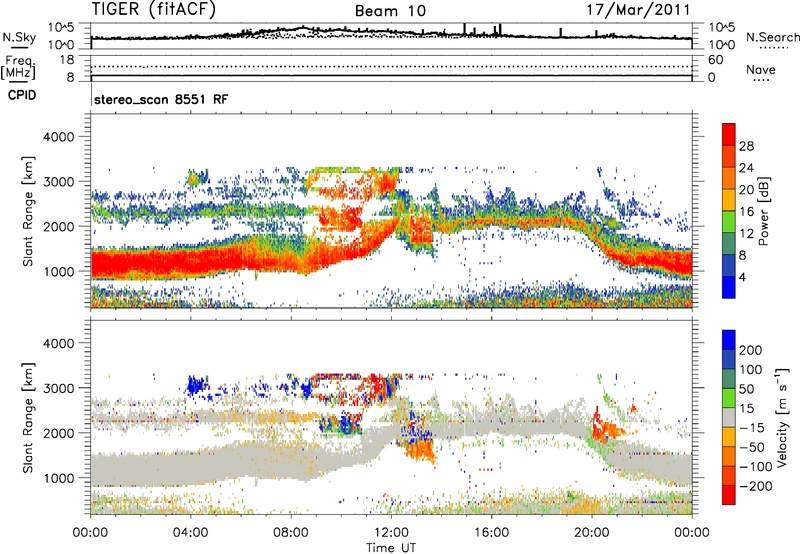
Task: Click the "16" power colorbar label
Action: [746, 212]
